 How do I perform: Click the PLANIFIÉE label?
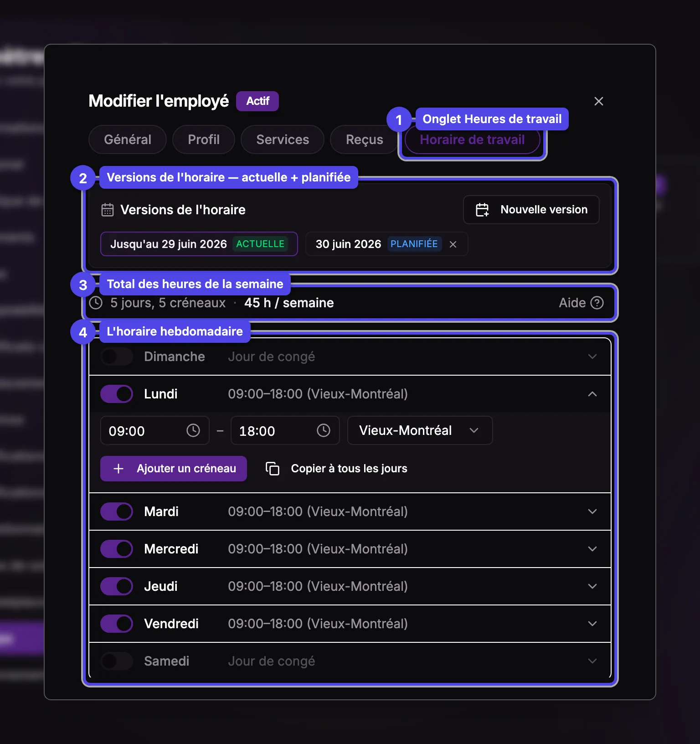414,244
